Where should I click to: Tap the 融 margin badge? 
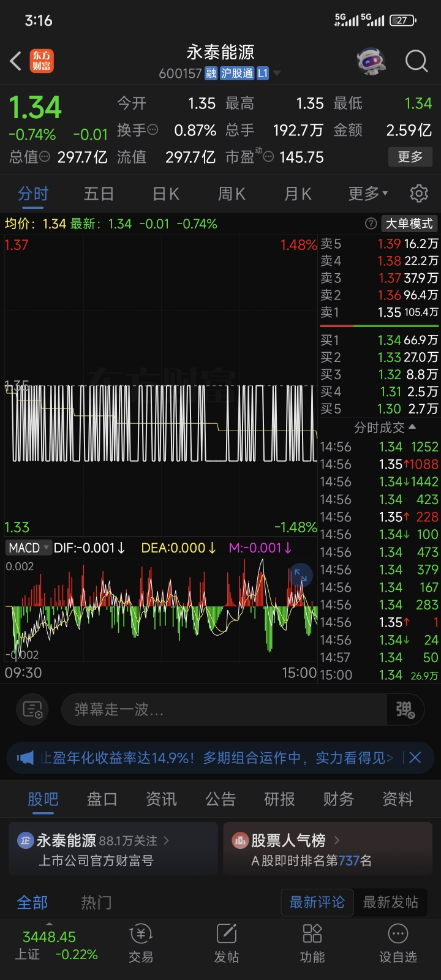(211, 73)
